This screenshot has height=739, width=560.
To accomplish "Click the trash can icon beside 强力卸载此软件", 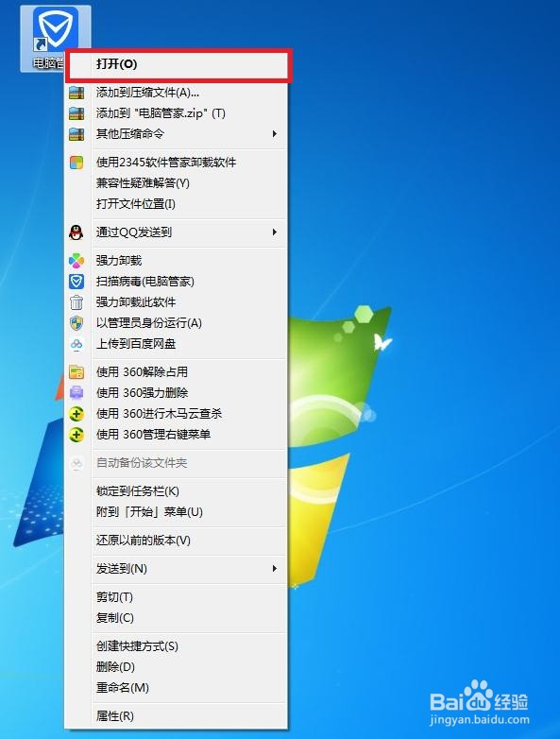I will pos(76,302).
